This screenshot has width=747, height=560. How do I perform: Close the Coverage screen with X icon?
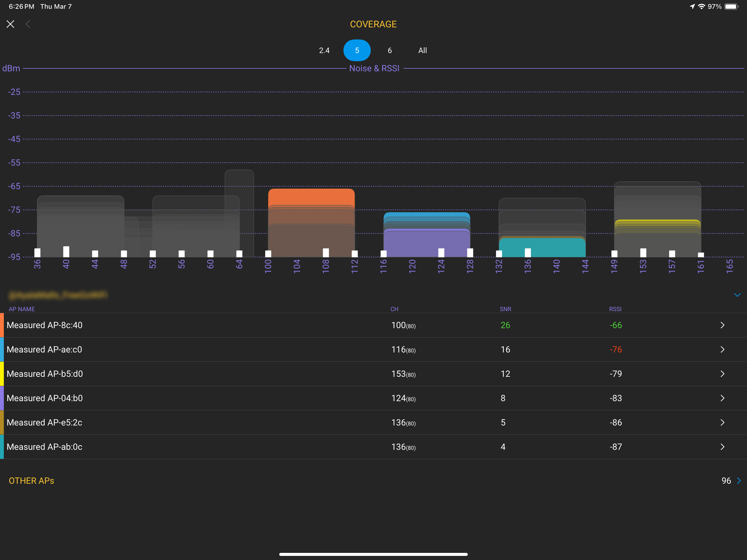coord(10,24)
